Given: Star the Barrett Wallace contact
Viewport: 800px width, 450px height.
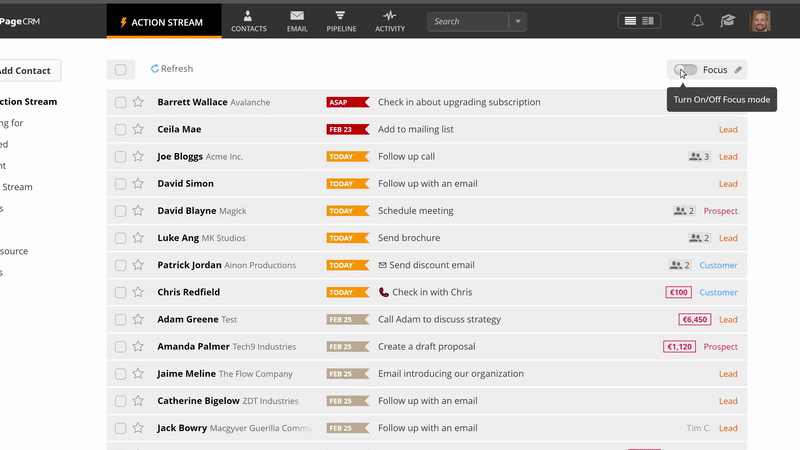Looking at the screenshot, I should pyautogui.click(x=138, y=102).
